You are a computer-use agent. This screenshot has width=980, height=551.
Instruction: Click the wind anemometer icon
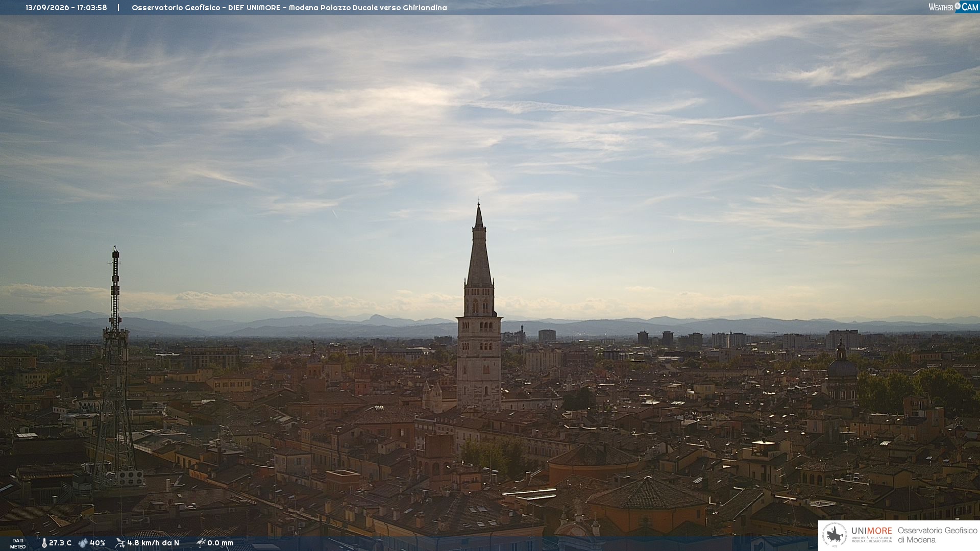[120, 543]
